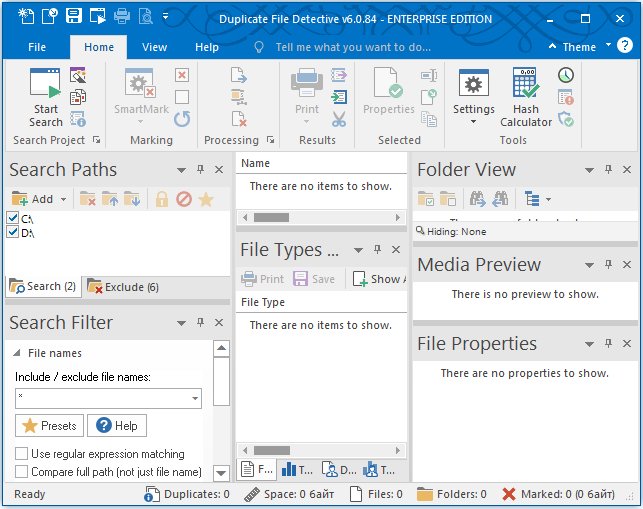Image resolution: width=643 pixels, height=509 pixels.
Task: Click Search Filter scroll down arrow
Action: pos(221,473)
